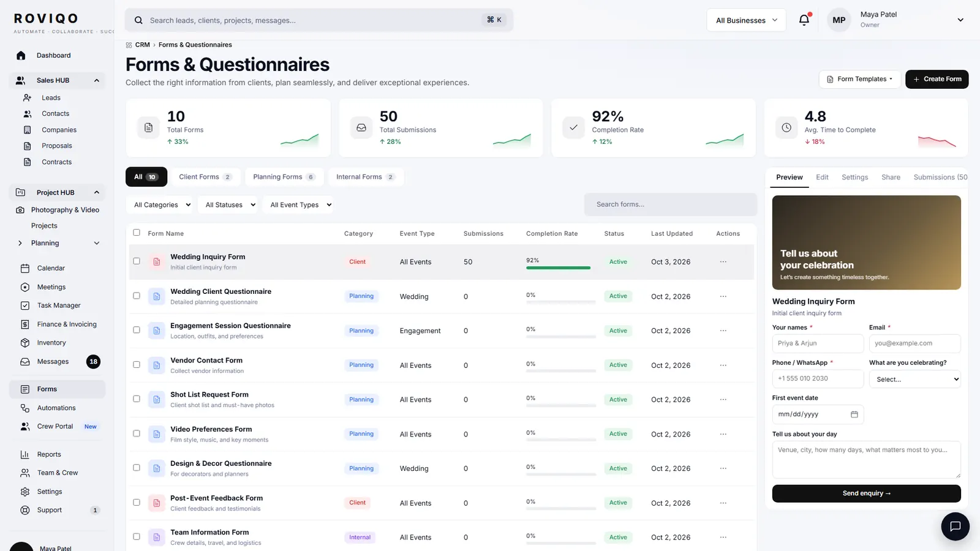
Task: Open Messages inbox icon
Action: click(25, 362)
